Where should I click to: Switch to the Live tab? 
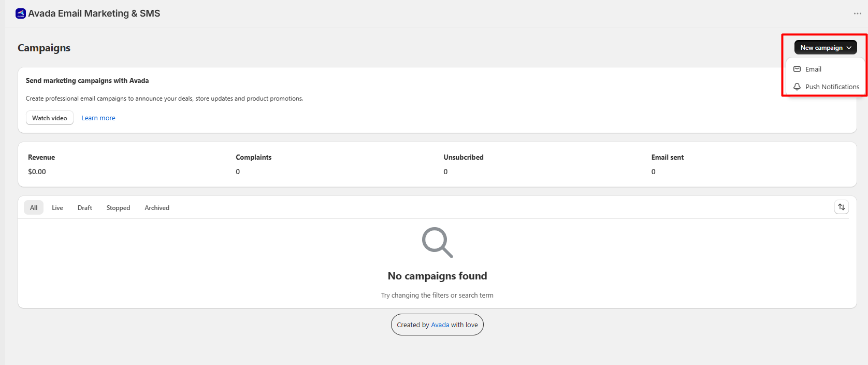pos(57,207)
